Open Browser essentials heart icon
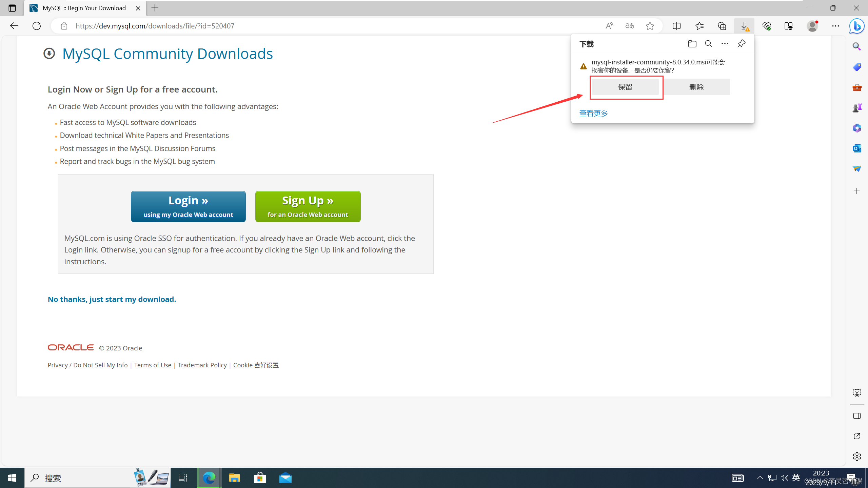Image resolution: width=868 pixels, height=488 pixels. pyautogui.click(x=767, y=26)
